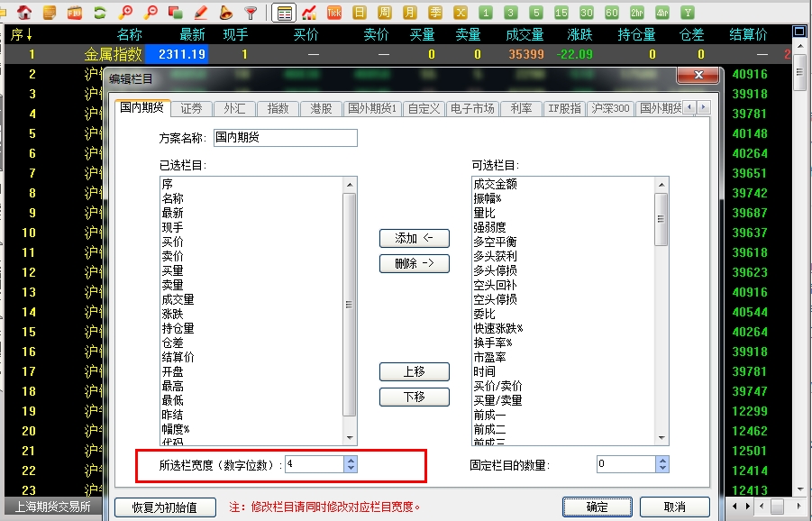Viewport: 812px width, 521px height.
Task: Click the green refresh icon
Action: pyautogui.click(x=99, y=10)
